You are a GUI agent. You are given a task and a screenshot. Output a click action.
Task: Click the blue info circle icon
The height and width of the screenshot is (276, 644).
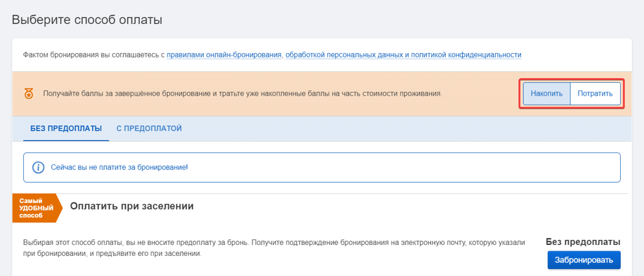point(38,167)
